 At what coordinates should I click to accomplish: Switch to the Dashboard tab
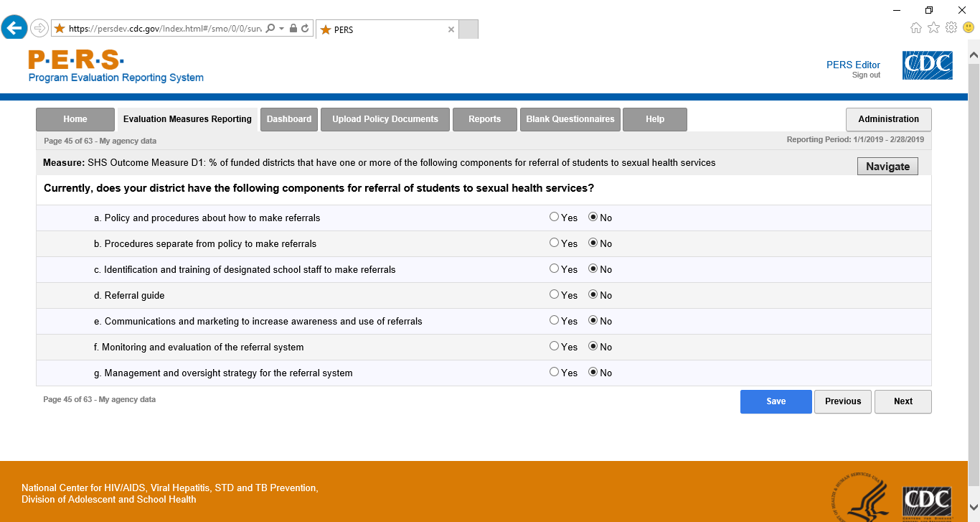289,119
